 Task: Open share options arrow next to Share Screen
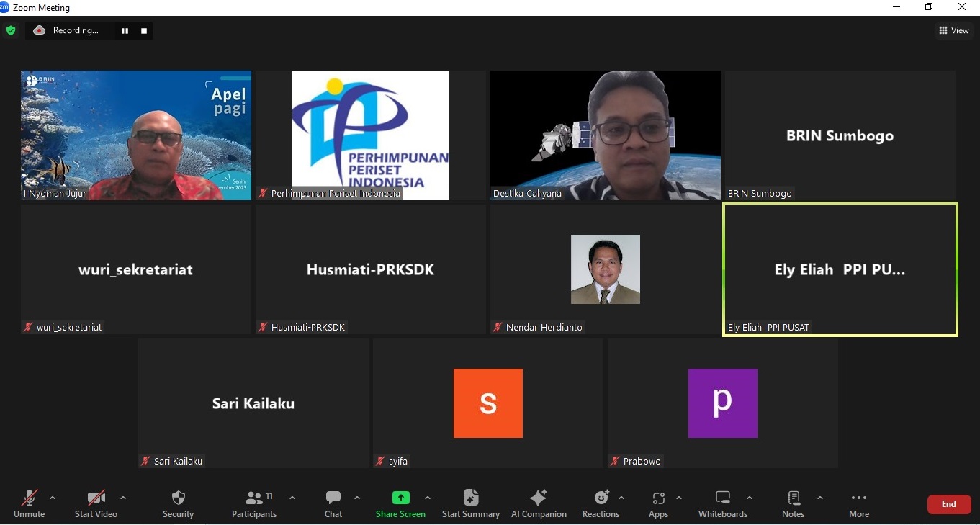[x=427, y=498]
